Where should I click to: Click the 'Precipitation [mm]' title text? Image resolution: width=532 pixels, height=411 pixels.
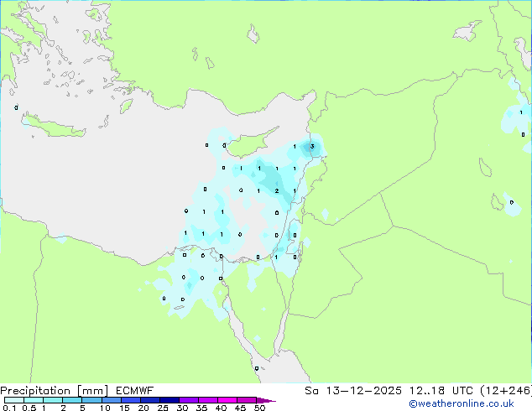click(x=55, y=391)
